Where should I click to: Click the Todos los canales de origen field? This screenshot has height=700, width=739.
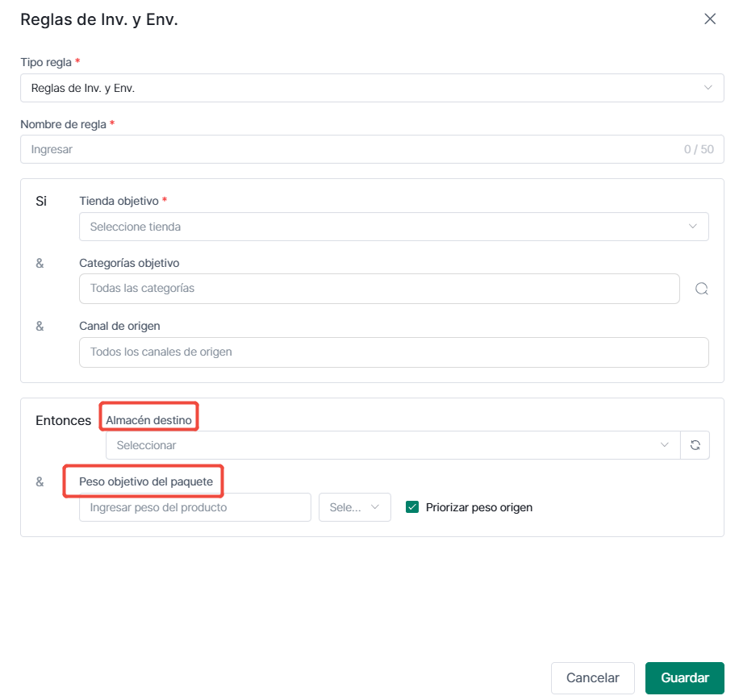pos(394,352)
